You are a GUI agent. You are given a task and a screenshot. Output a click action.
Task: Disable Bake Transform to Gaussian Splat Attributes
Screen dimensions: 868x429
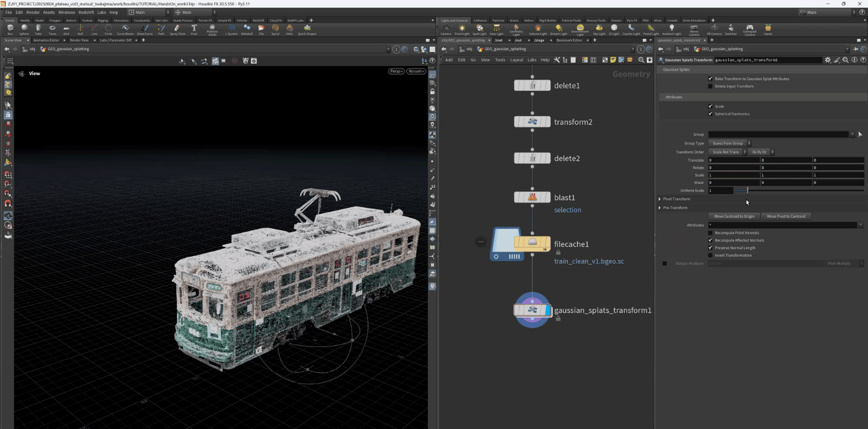click(x=710, y=78)
